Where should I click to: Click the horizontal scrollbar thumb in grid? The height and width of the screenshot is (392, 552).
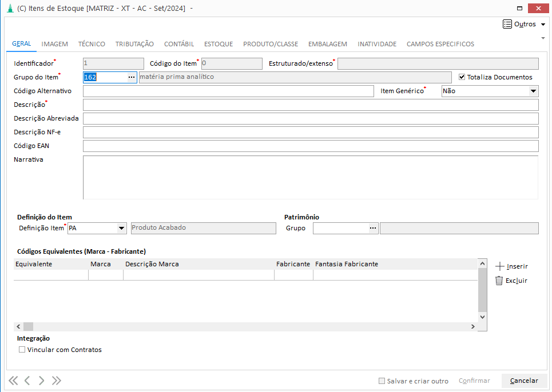click(28, 327)
